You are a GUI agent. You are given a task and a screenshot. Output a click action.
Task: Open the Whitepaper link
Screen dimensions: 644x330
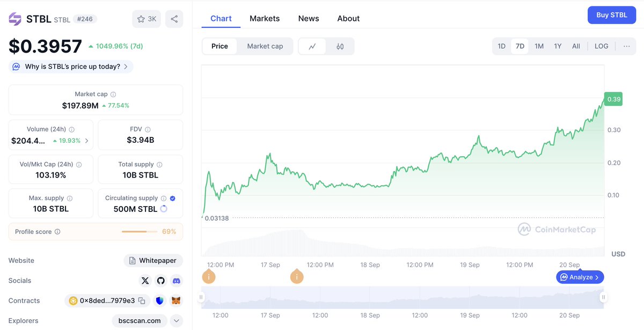coord(153,261)
